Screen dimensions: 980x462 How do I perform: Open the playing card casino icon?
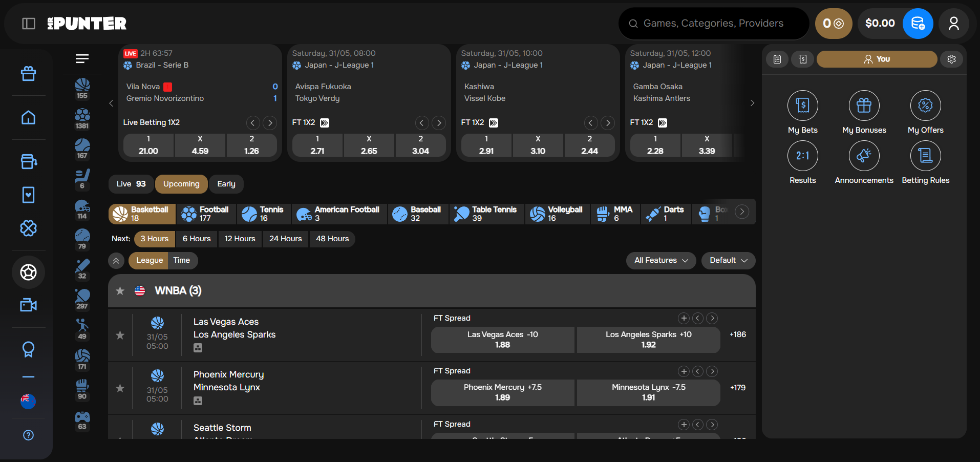[x=28, y=195]
